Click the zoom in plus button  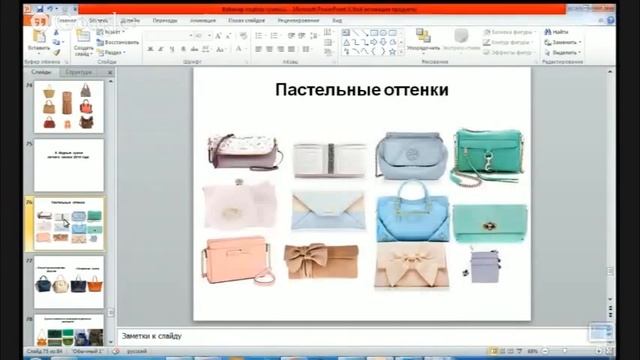[599, 351]
